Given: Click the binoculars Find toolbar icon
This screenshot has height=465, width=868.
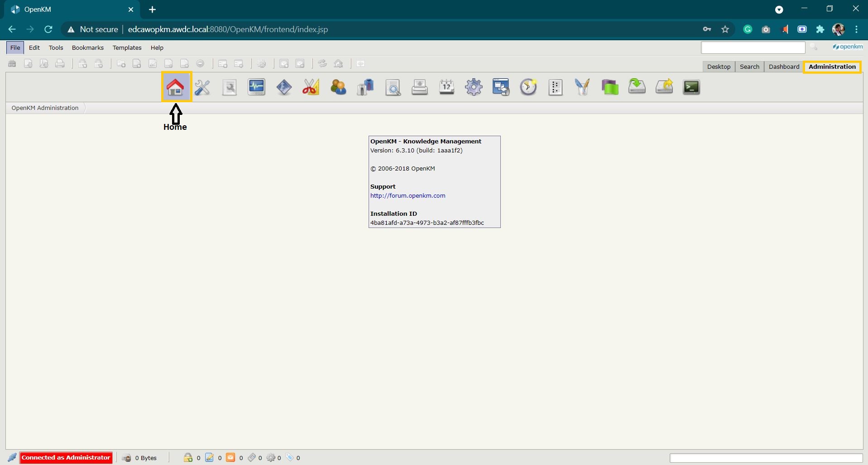Looking at the screenshot, I should coord(12,64).
